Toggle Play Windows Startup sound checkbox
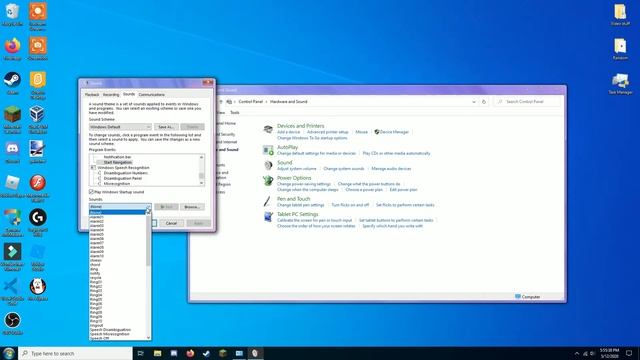 [91, 191]
